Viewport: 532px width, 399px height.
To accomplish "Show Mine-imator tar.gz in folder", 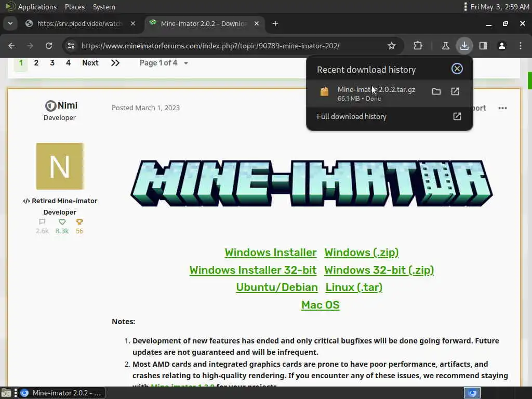I will pos(436,91).
